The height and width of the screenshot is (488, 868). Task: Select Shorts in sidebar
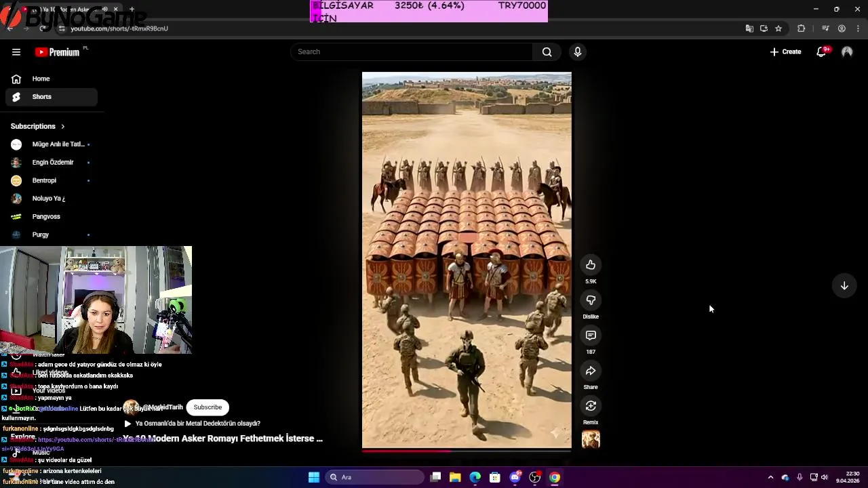coord(52,97)
